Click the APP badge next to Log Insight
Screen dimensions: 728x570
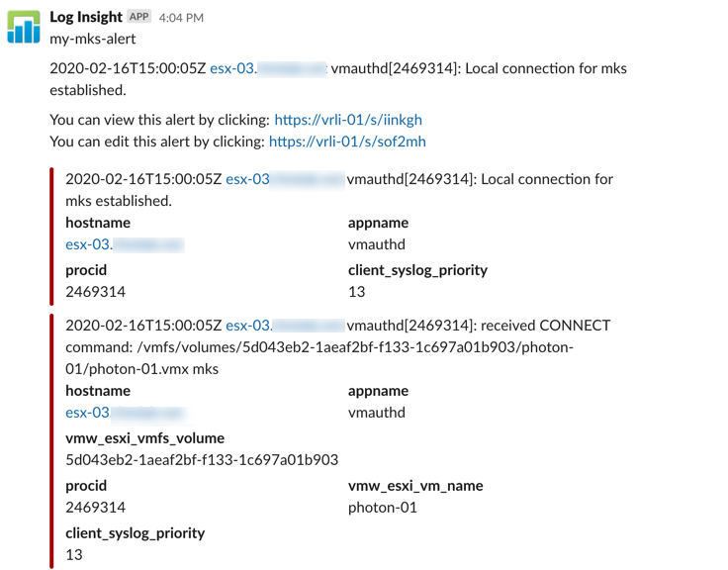click(x=138, y=17)
